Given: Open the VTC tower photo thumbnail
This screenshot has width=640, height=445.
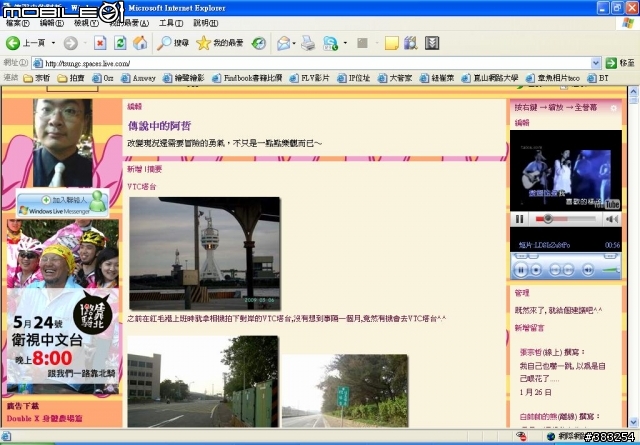Looking at the screenshot, I should pyautogui.click(x=205, y=253).
